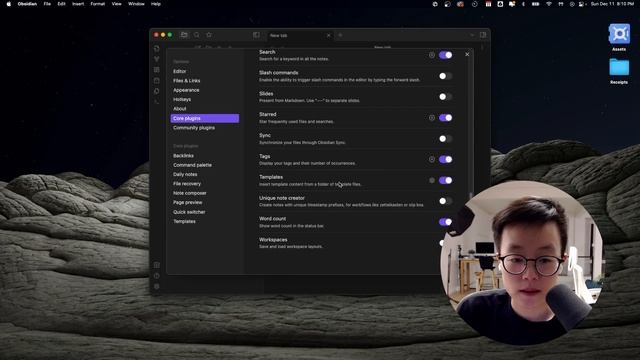Screen dimensions: 640x360
Task: Open the canvas ribbon icon below the graph view icon
Action: point(157,70)
